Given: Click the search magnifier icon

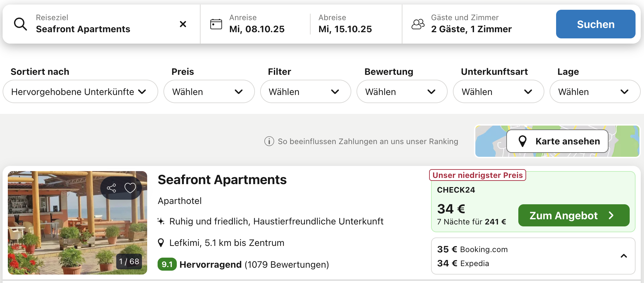Looking at the screenshot, I should pos(20,24).
